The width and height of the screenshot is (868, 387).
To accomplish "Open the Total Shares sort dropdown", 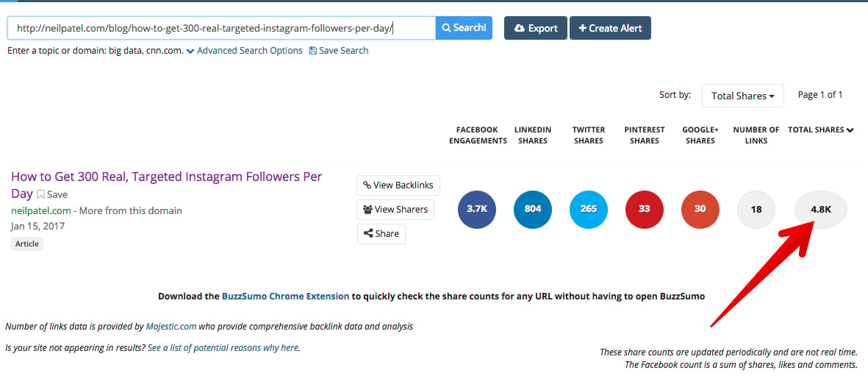I will [742, 96].
